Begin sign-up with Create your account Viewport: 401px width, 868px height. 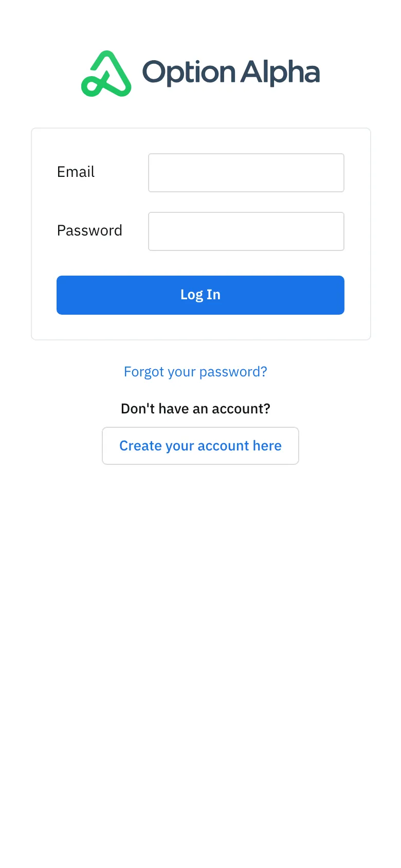click(200, 446)
